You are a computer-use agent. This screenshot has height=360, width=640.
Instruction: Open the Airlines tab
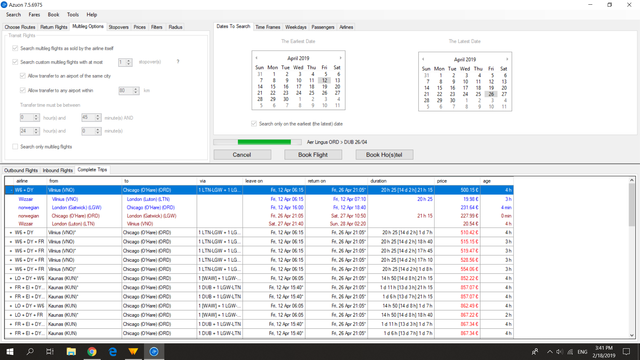[346, 27]
